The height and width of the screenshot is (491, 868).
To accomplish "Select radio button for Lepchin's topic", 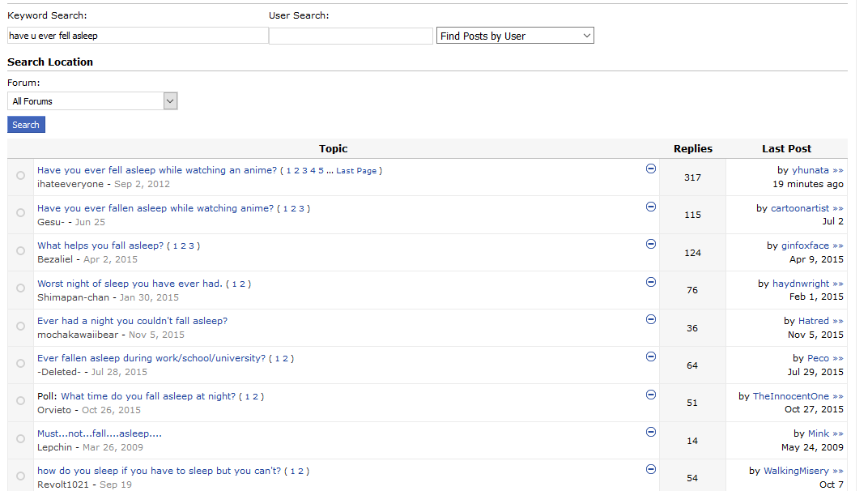I will (x=20, y=438).
